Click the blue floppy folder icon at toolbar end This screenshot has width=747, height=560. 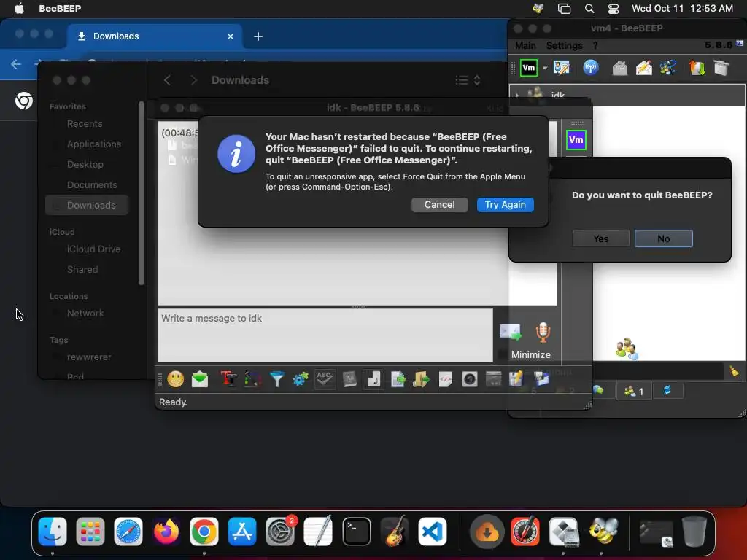click(x=541, y=379)
